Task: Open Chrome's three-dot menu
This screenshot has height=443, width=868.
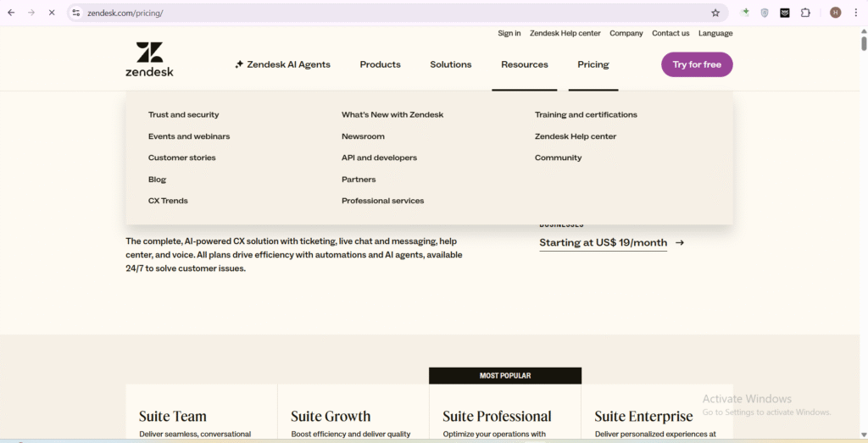Action: coord(856,13)
